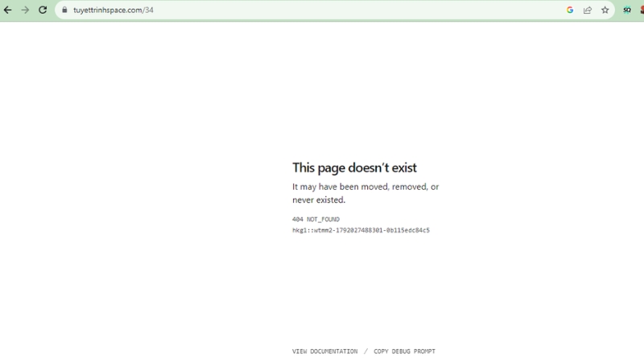644x362 pixels.
Task: Focus the tuyettrinhspace.com address bar
Action: pos(312,10)
